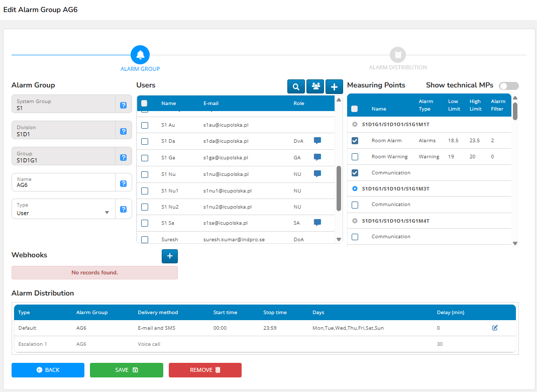Select the S1D1G1/S1D1O1/S1G1M3T radio button

coord(355,188)
